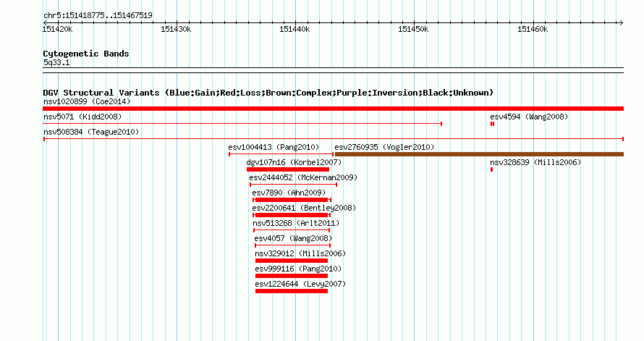Click the brown esv2760935 complex variant bar
The width and height of the screenshot is (644, 341).
tap(479, 154)
